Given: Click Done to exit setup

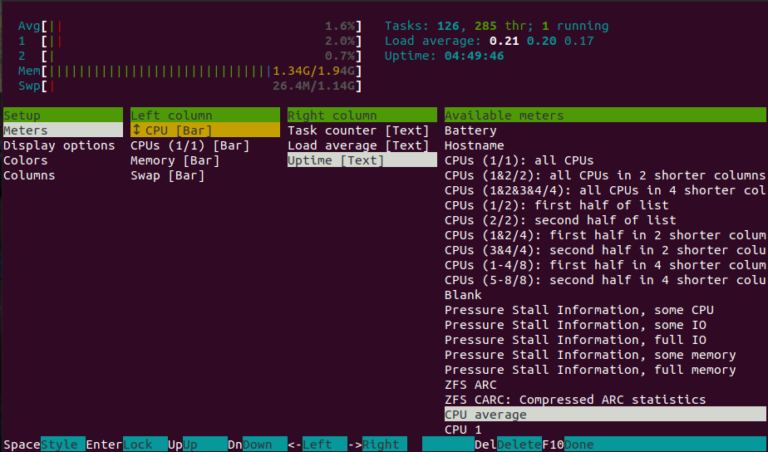Looking at the screenshot, I should pyautogui.click(x=582, y=445).
